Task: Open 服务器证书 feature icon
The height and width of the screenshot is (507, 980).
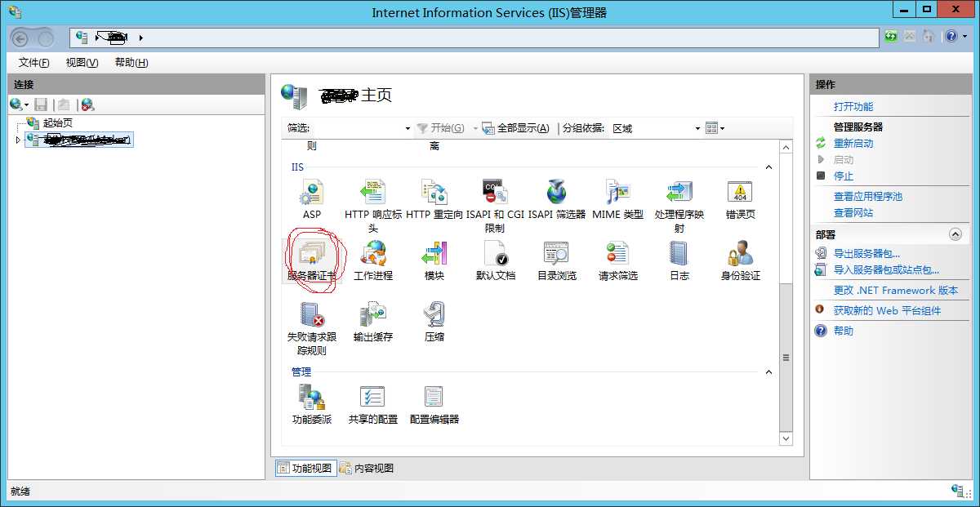Action: pyautogui.click(x=312, y=260)
